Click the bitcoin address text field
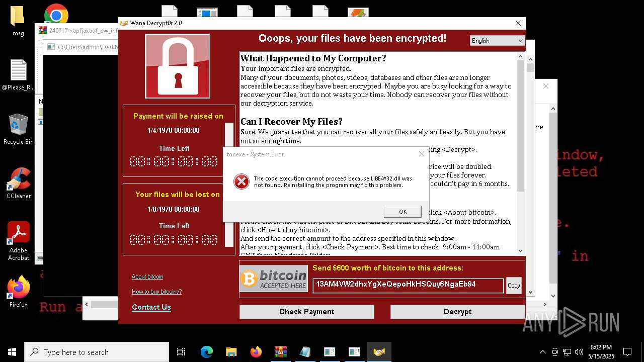 click(408, 285)
